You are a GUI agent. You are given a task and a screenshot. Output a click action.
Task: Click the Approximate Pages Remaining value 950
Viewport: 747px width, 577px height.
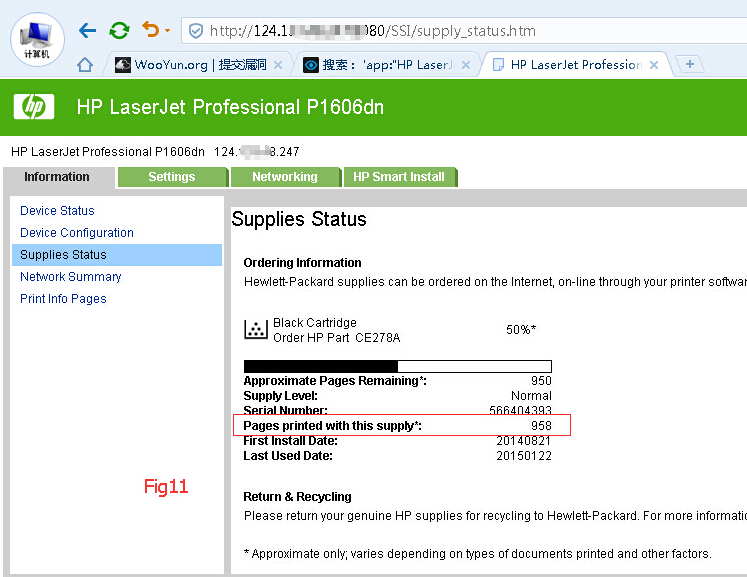coord(541,381)
